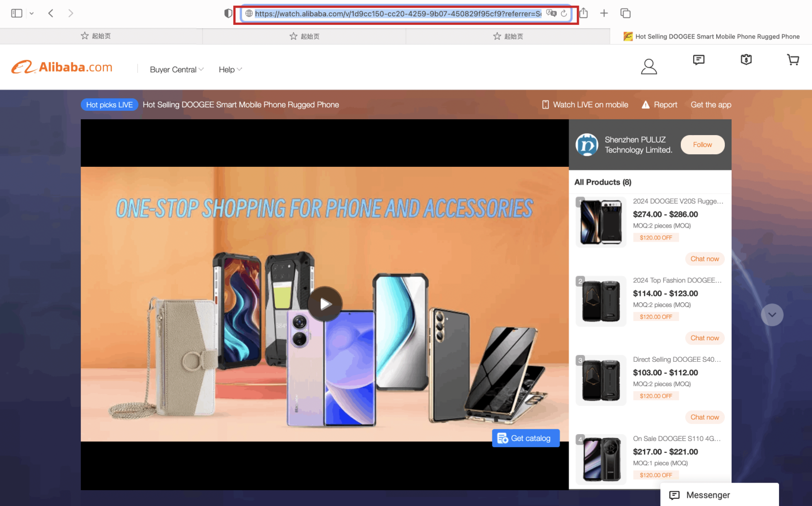This screenshot has height=506, width=812.
Task: Open shopping cart icon
Action: (x=793, y=59)
